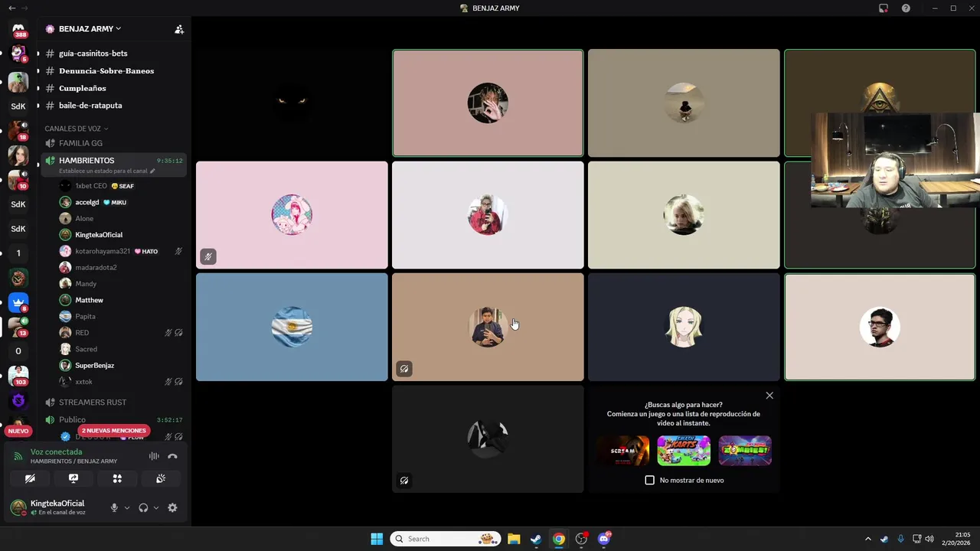Image resolution: width=980 pixels, height=551 pixels.
Task: Collapse the CANALES DE VOZ category
Action: [x=77, y=129]
